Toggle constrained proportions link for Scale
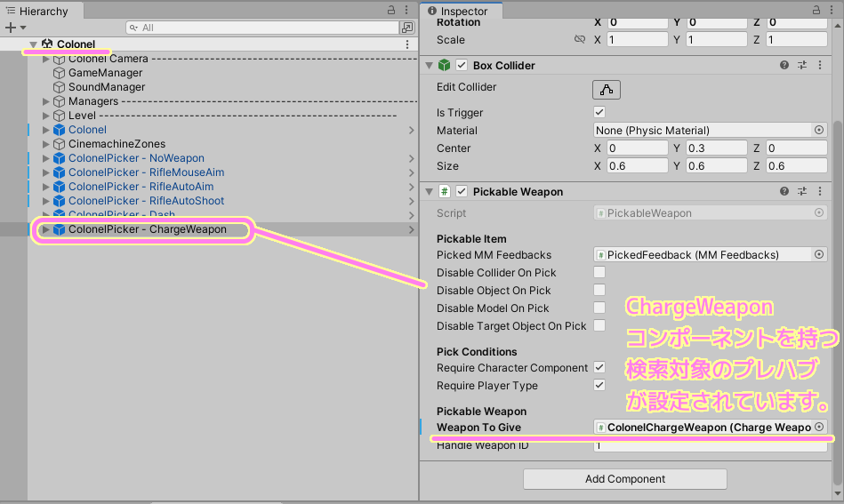Image resolution: width=844 pixels, height=504 pixels. (580, 39)
